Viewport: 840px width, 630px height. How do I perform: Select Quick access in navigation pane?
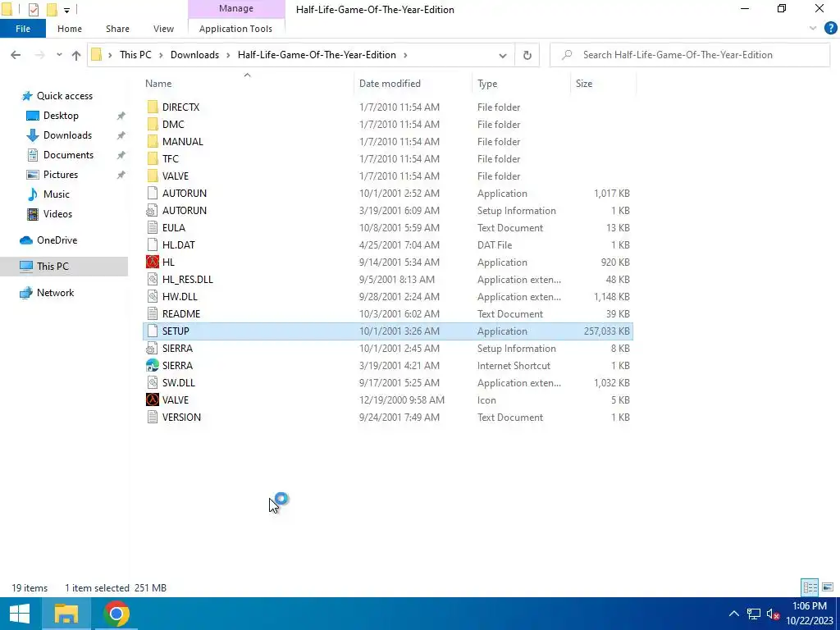[x=64, y=96]
